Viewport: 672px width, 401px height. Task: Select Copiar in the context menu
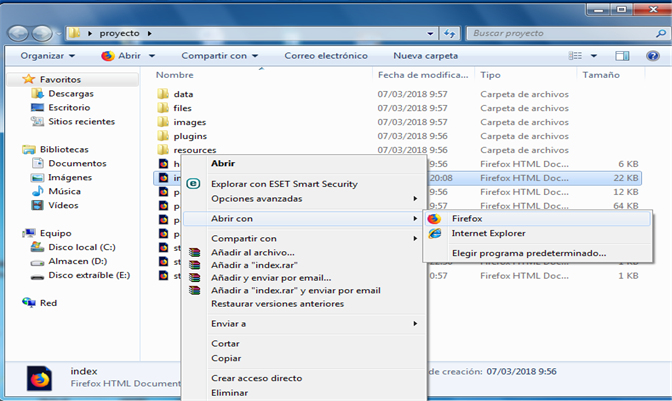226,357
